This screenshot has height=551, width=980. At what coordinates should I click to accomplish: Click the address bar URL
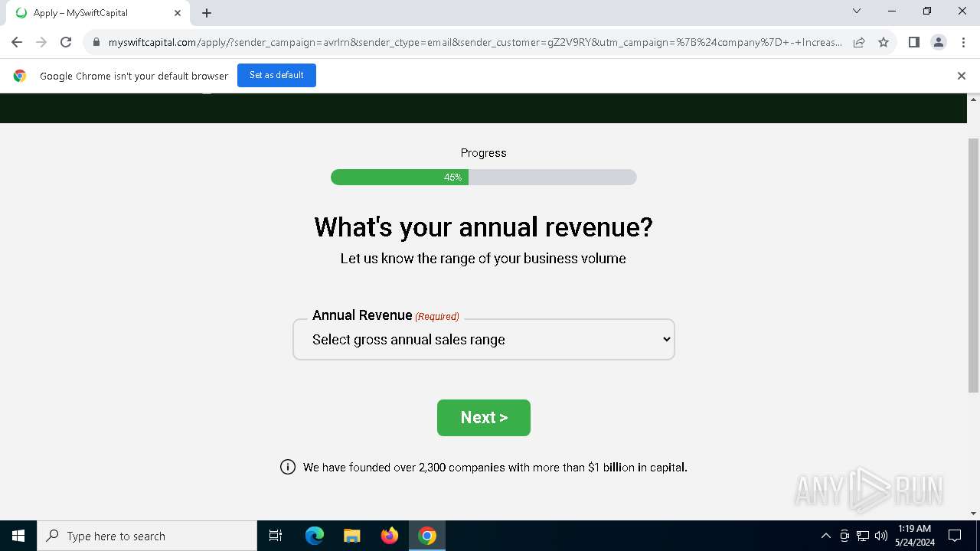[475, 42]
